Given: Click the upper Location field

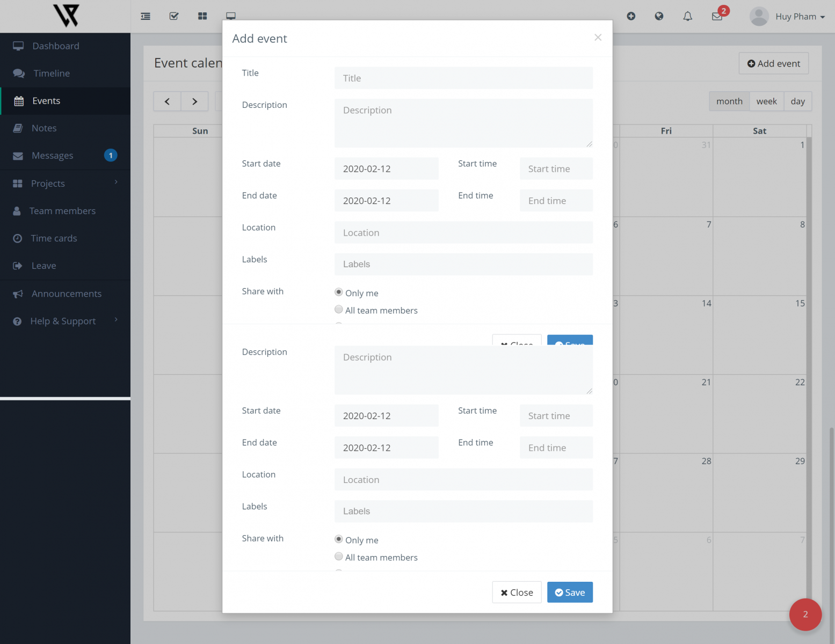Looking at the screenshot, I should click(463, 232).
